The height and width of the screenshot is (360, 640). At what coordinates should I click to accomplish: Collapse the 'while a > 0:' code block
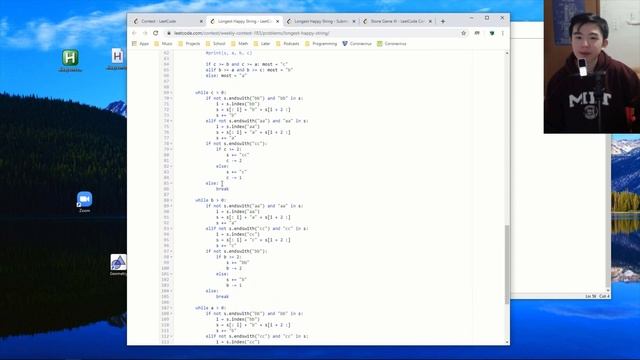[x=171, y=308]
